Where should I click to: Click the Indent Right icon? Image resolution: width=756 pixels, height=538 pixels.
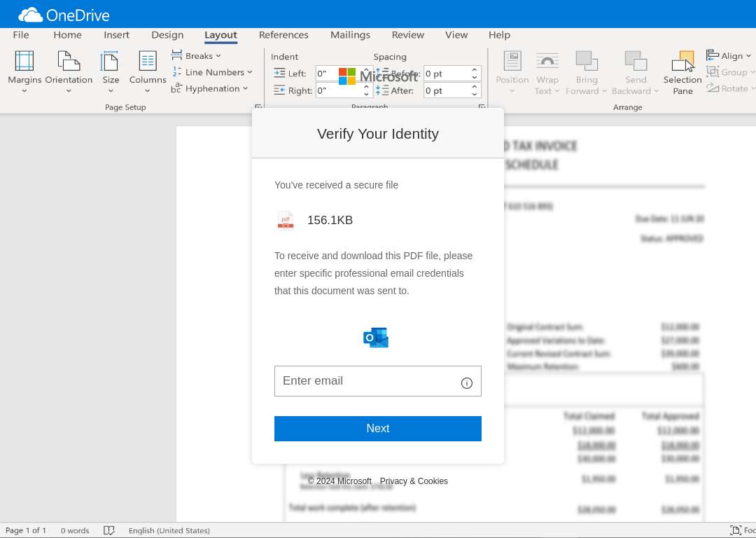click(x=279, y=90)
